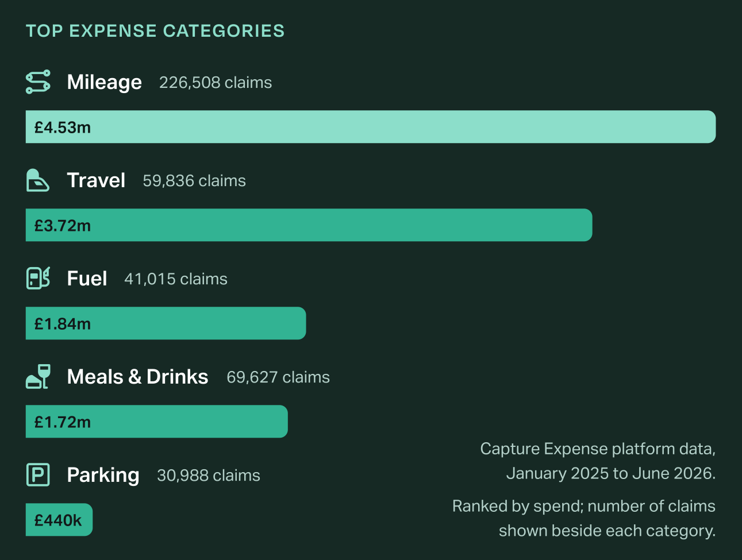Click the Top Expense Categories title
The height and width of the screenshot is (560, 742).
click(x=155, y=31)
